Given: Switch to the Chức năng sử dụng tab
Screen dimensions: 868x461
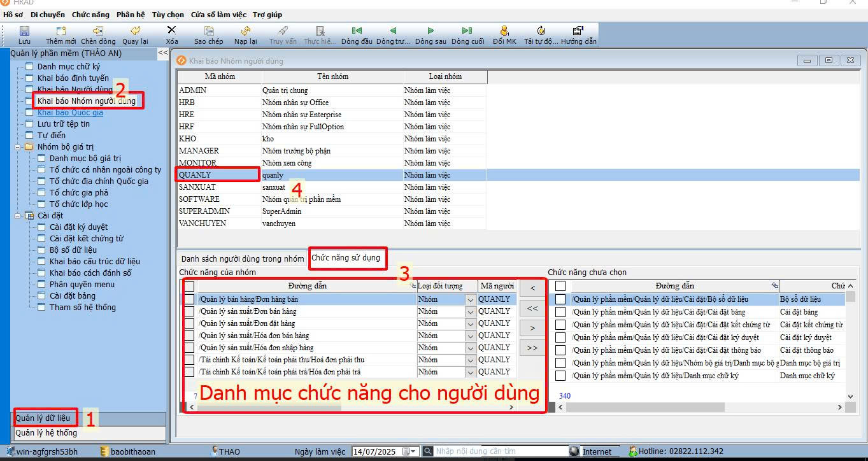Looking at the screenshot, I should 347,258.
